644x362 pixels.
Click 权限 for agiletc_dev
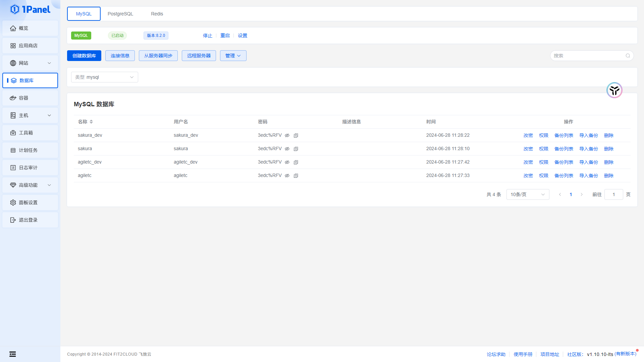[544, 162]
